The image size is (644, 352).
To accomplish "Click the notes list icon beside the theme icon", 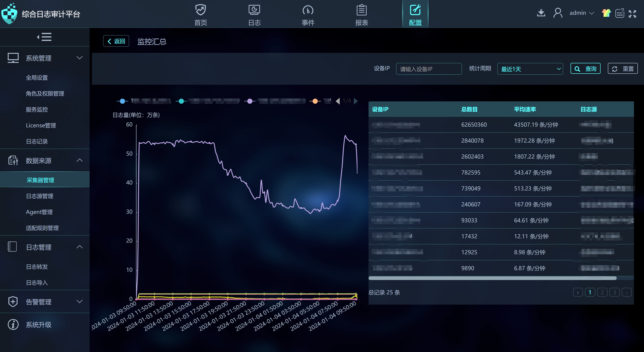I will click(x=620, y=13).
